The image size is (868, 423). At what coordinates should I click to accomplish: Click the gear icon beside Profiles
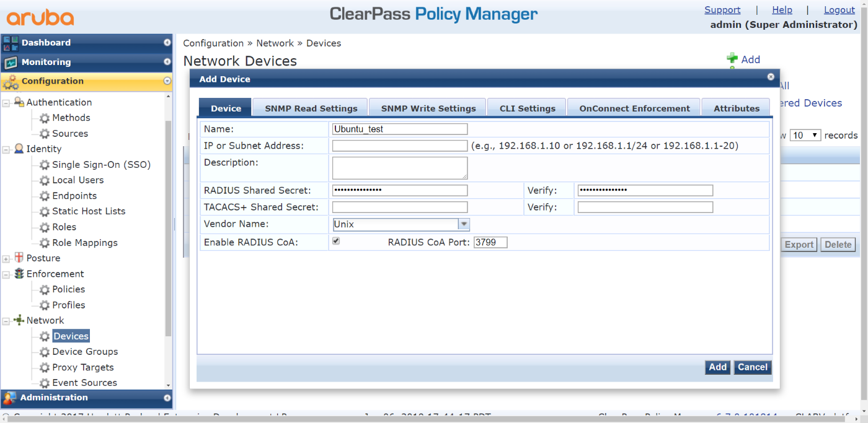[45, 305]
